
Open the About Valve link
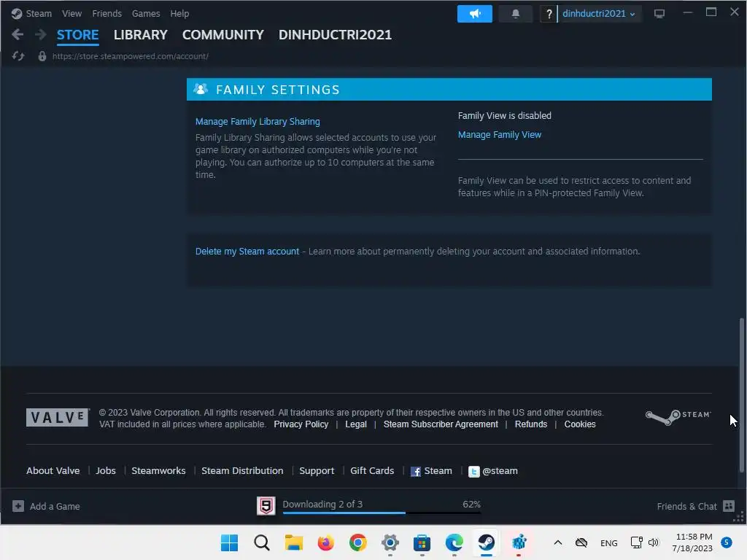[53, 470]
